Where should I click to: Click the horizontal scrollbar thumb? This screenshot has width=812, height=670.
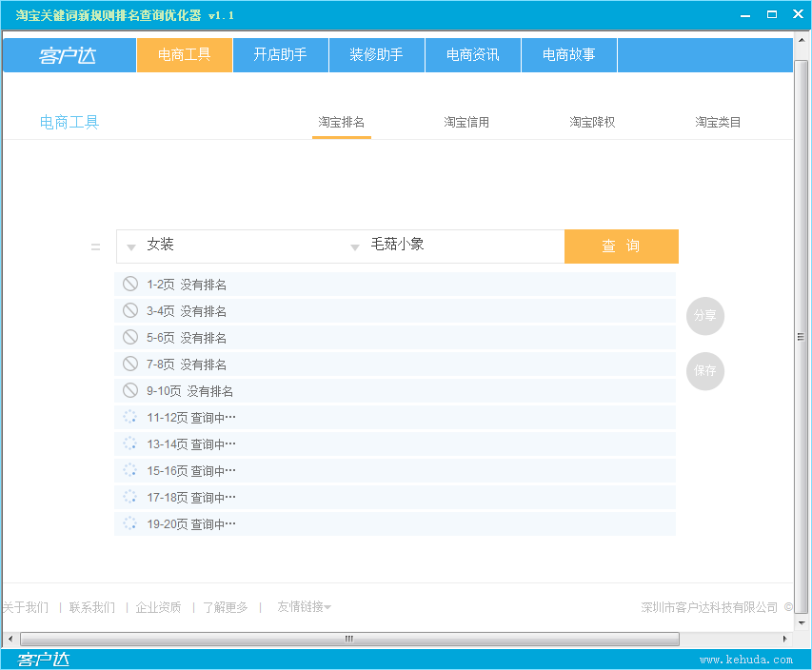point(349,639)
